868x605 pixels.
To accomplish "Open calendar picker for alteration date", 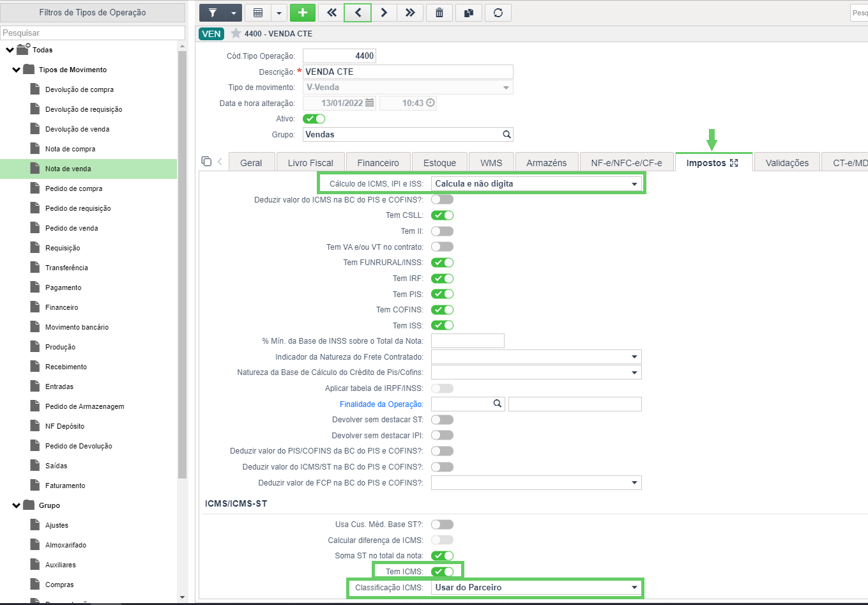I will point(370,103).
